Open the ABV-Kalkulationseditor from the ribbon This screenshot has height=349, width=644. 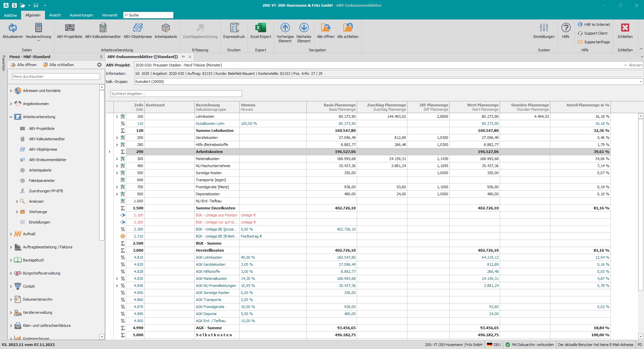click(103, 28)
